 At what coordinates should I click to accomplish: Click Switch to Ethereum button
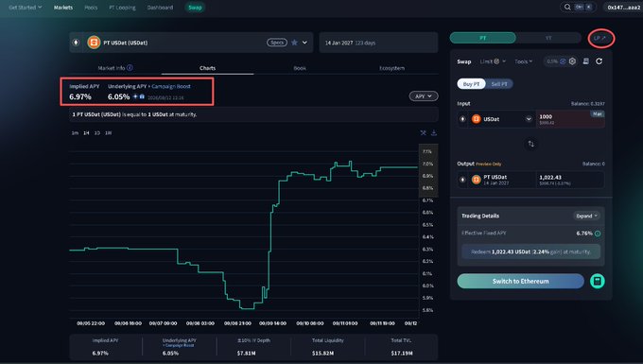pos(520,281)
